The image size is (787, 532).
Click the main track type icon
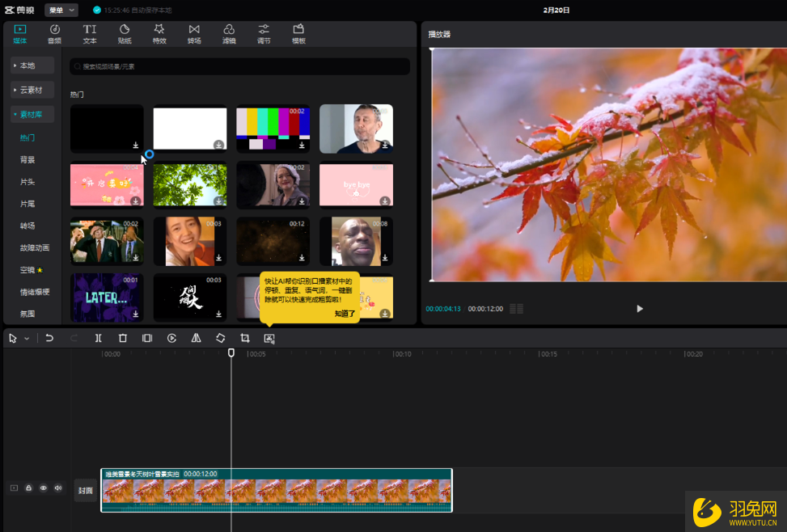tap(14, 488)
